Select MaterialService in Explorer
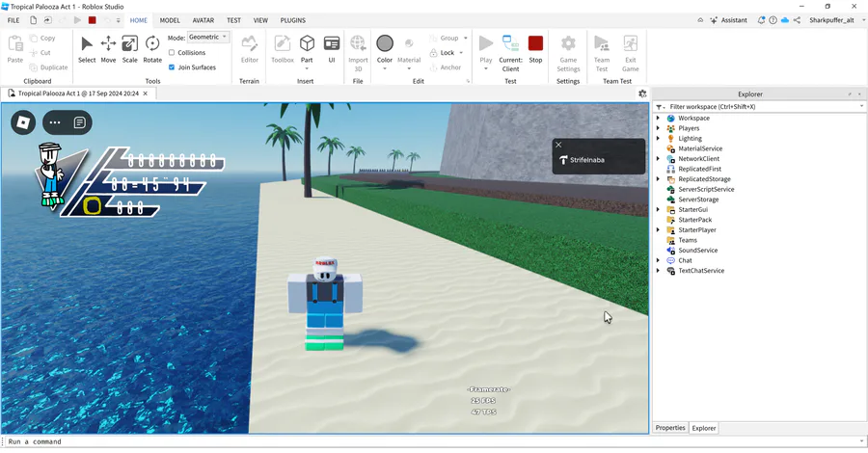The height and width of the screenshot is (453, 868). (x=700, y=148)
